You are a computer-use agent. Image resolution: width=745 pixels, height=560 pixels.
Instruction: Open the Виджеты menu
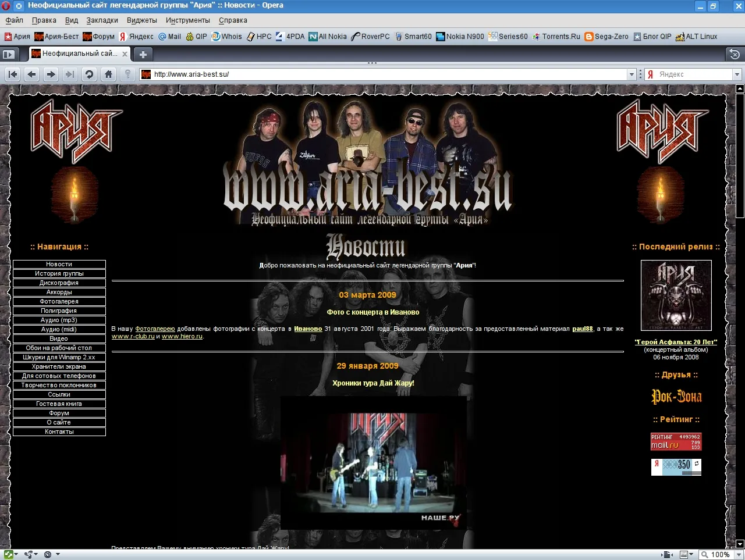[142, 20]
